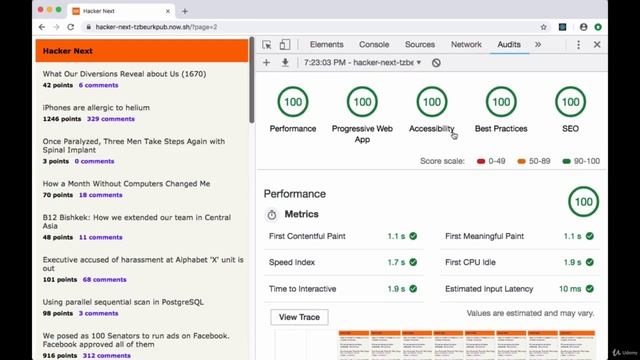This screenshot has height=360, width=640.
Task: Switch to the Console tab
Action: 374,44
